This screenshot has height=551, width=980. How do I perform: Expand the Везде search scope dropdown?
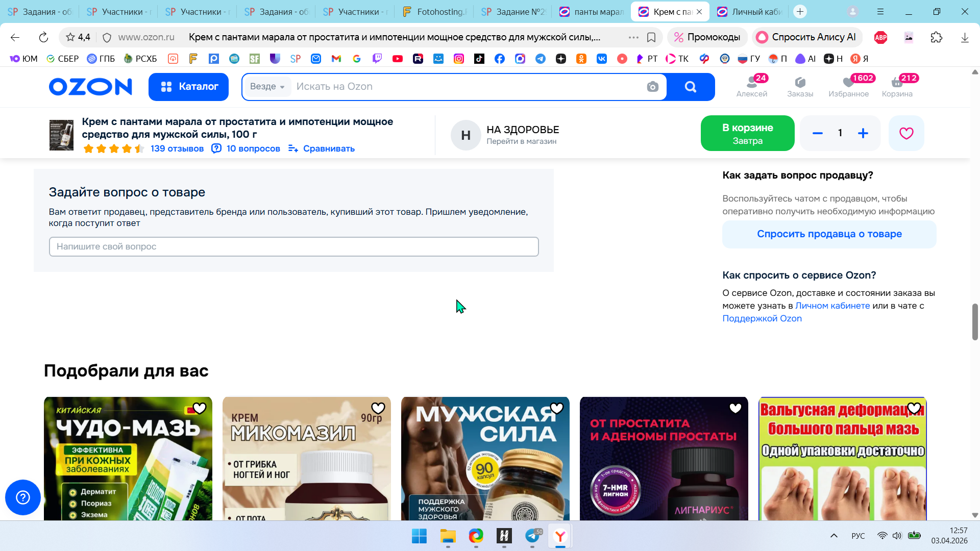tap(267, 87)
